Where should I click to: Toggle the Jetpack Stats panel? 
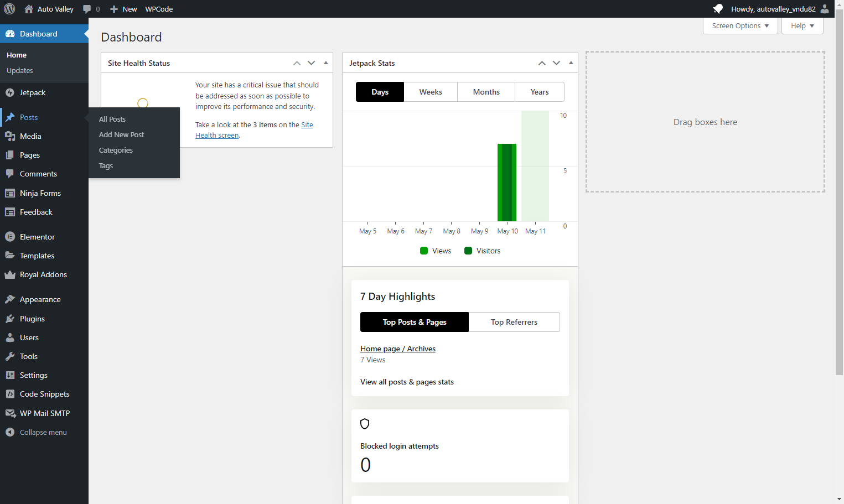tap(571, 63)
